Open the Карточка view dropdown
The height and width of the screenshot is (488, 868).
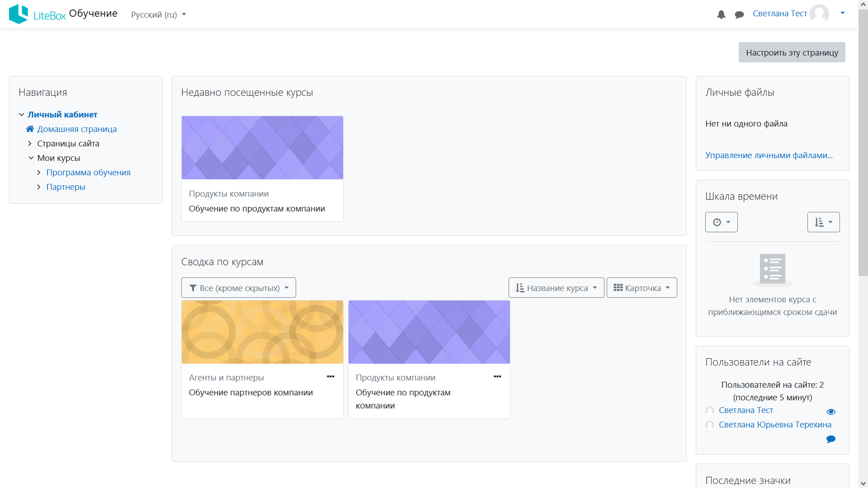click(x=642, y=288)
